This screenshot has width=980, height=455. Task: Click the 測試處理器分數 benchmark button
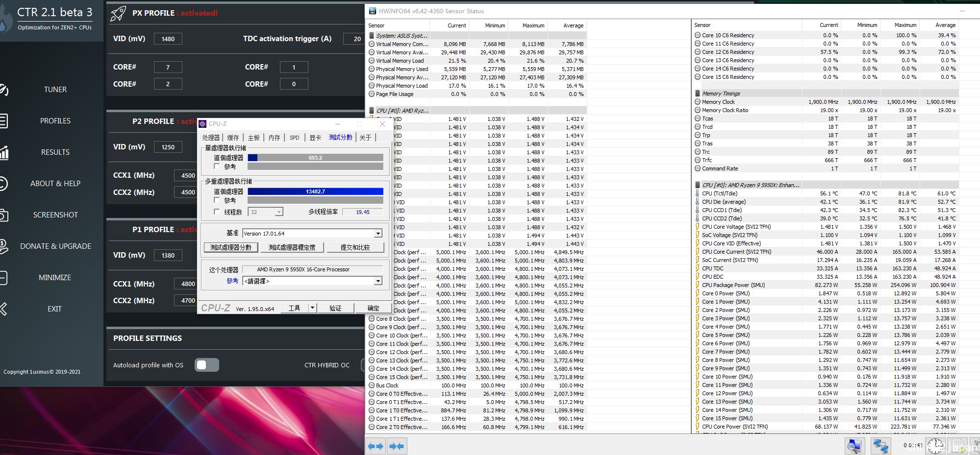click(x=231, y=247)
